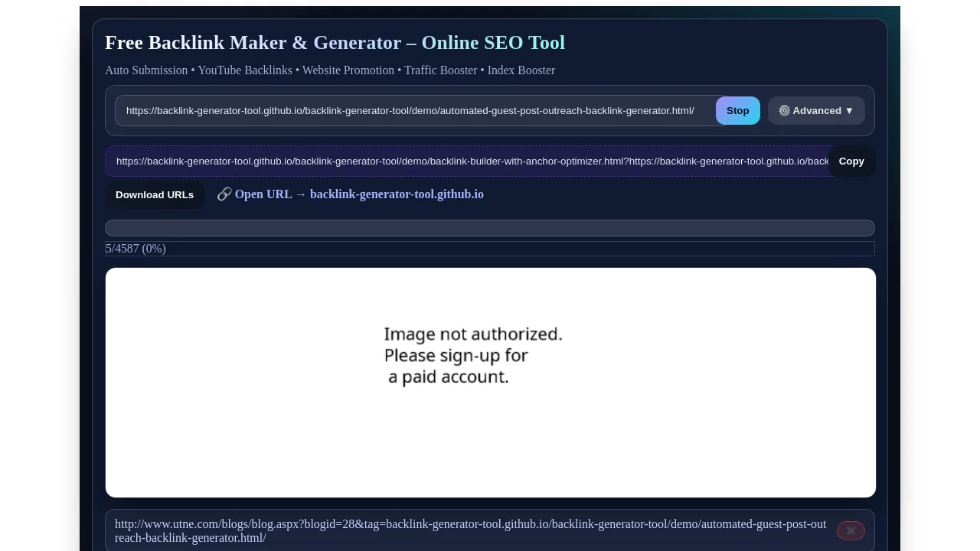The height and width of the screenshot is (551, 980).
Task: Click into the target website URL field
Action: (x=420, y=110)
